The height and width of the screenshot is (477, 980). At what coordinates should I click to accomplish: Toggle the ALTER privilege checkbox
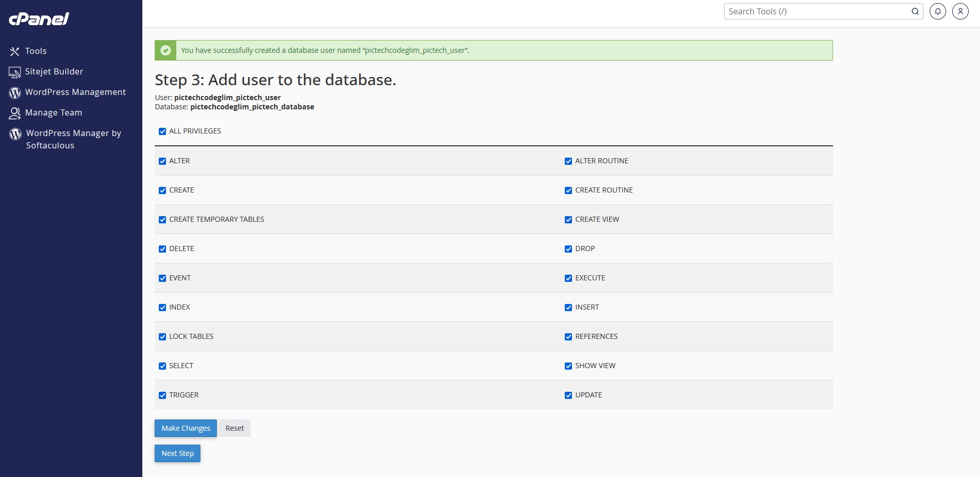tap(162, 161)
